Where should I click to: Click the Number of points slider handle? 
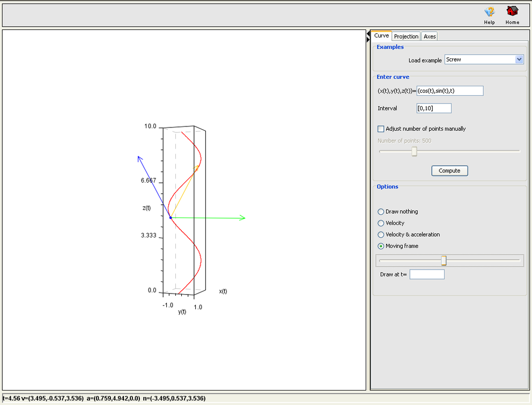414,152
